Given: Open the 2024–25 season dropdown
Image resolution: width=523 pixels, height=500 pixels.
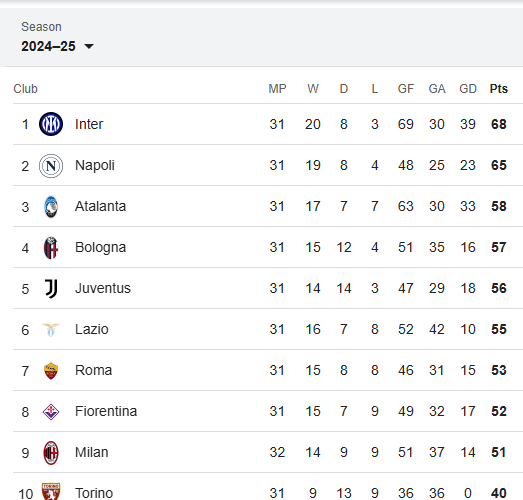Looking at the screenshot, I should pos(57,46).
